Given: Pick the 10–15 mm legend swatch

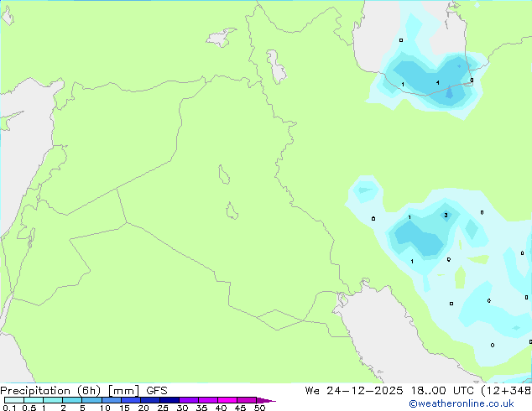Looking at the screenshot, I should pos(111,400).
